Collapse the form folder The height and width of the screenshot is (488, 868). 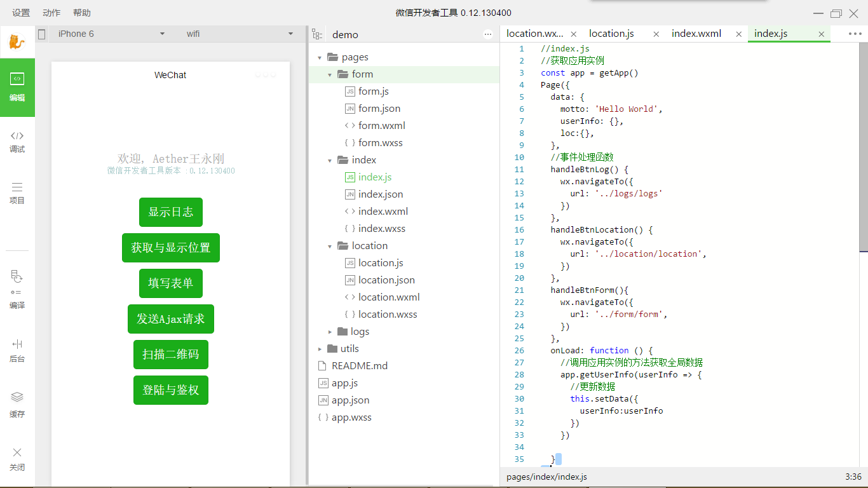pos(330,74)
